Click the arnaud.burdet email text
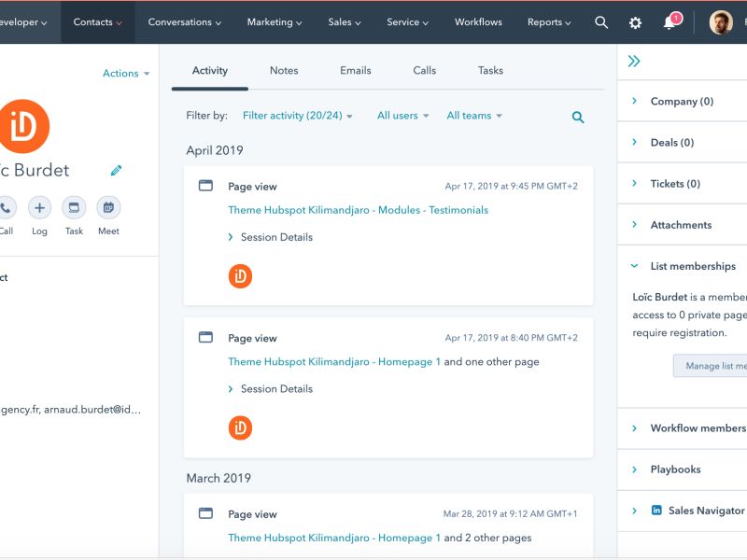Image resolution: width=747 pixels, height=560 pixels. click(92, 410)
